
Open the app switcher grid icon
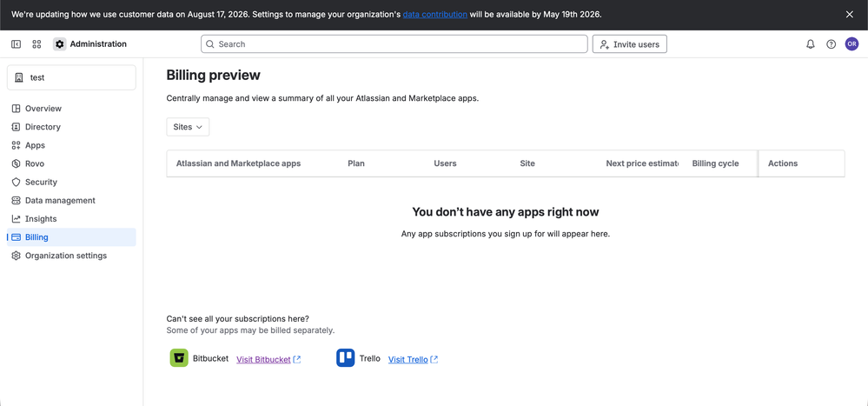point(37,43)
